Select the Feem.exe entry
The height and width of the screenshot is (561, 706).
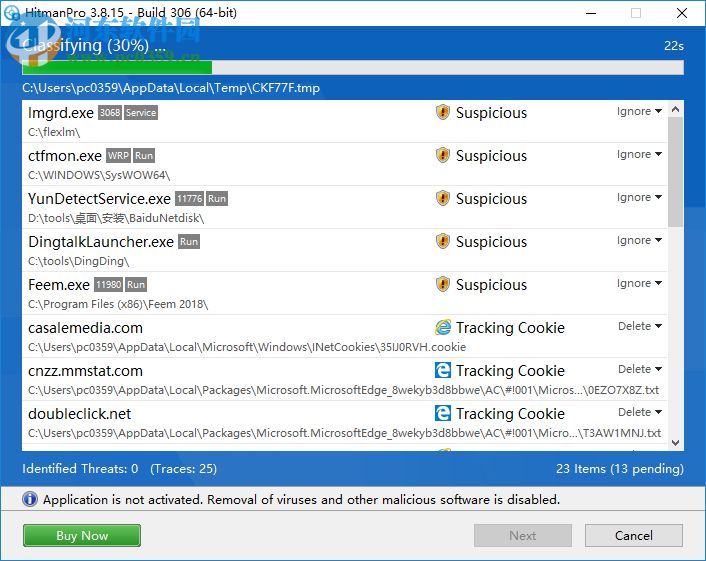pyautogui.click(x=345, y=294)
